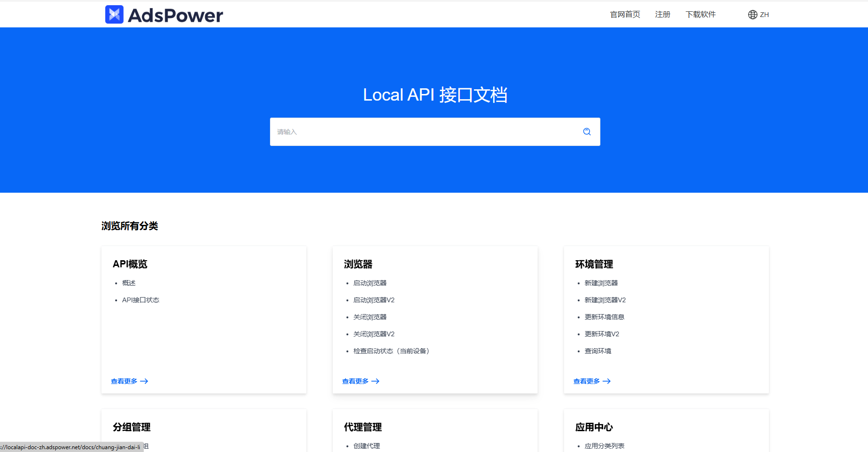Click the 环境管理 card heading
The height and width of the screenshot is (452, 868).
[594, 264]
